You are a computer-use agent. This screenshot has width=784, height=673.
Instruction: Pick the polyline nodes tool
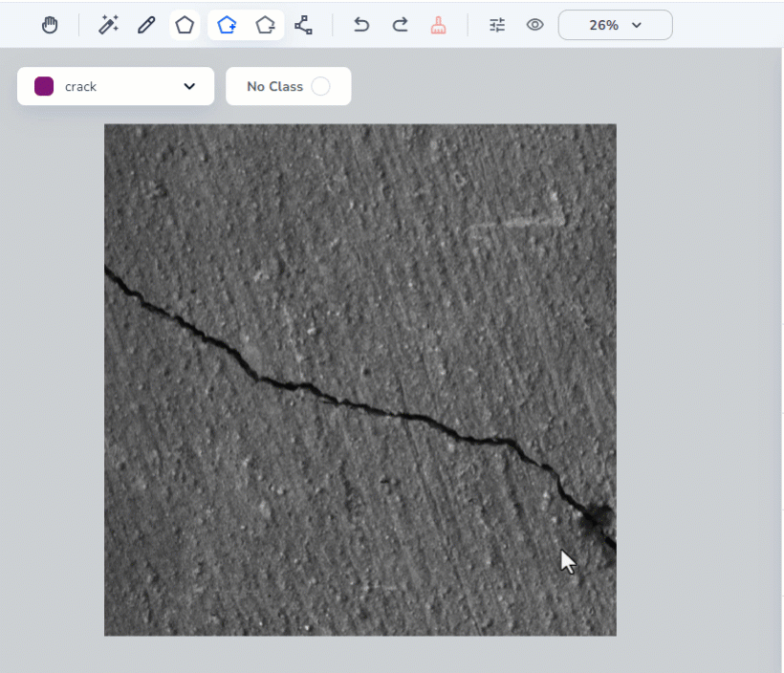click(304, 25)
